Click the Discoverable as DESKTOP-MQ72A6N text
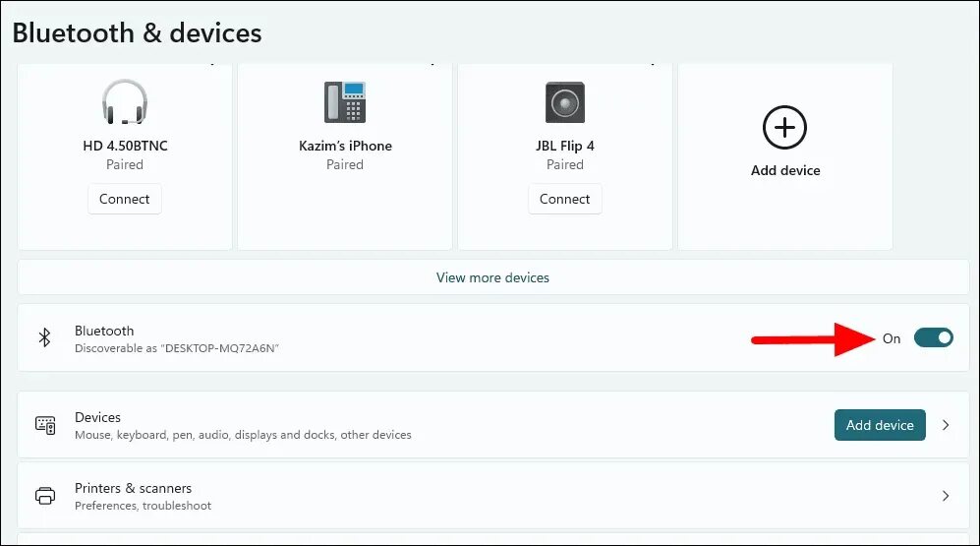This screenshot has width=980, height=546. pyautogui.click(x=177, y=348)
